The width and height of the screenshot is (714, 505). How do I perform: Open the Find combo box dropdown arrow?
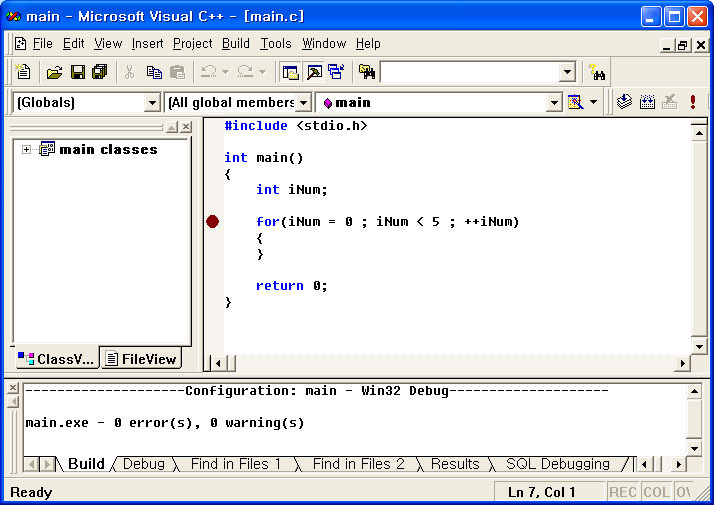coord(567,72)
